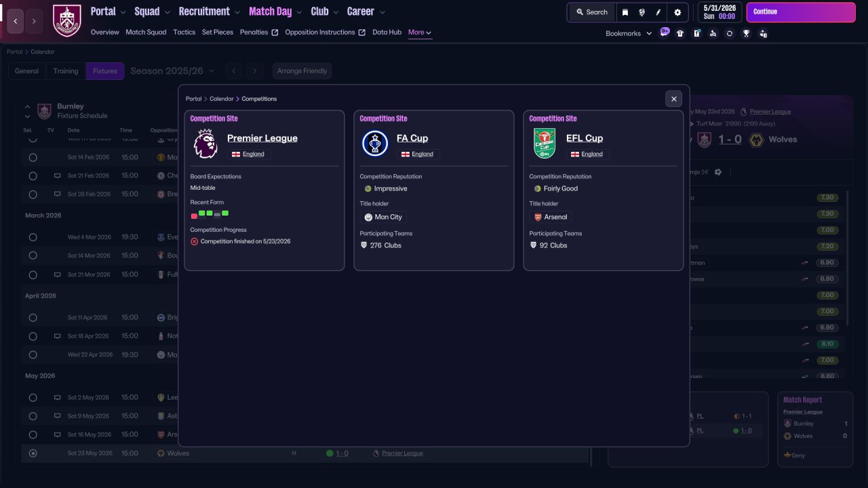This screenshot has width=868, height=488.
Task: Select the Wed 4 Mar 2026 fixture radio
Action: pos(33,237)
